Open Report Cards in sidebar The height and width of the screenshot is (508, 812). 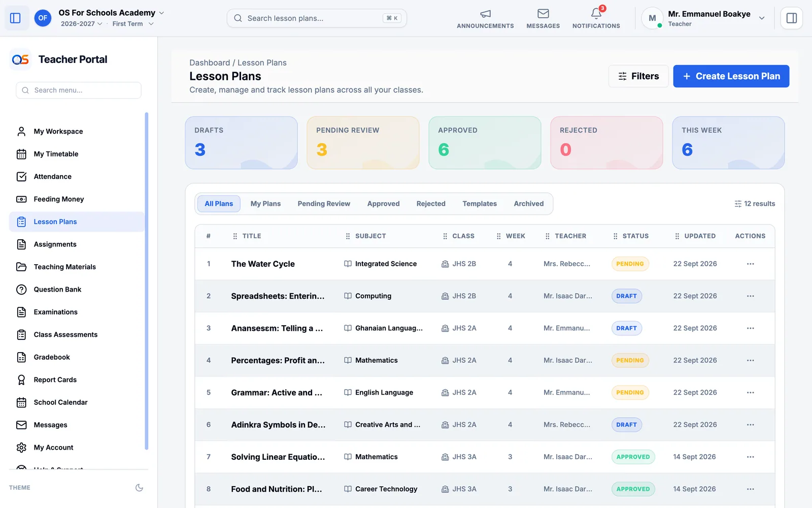click(77, 380)
